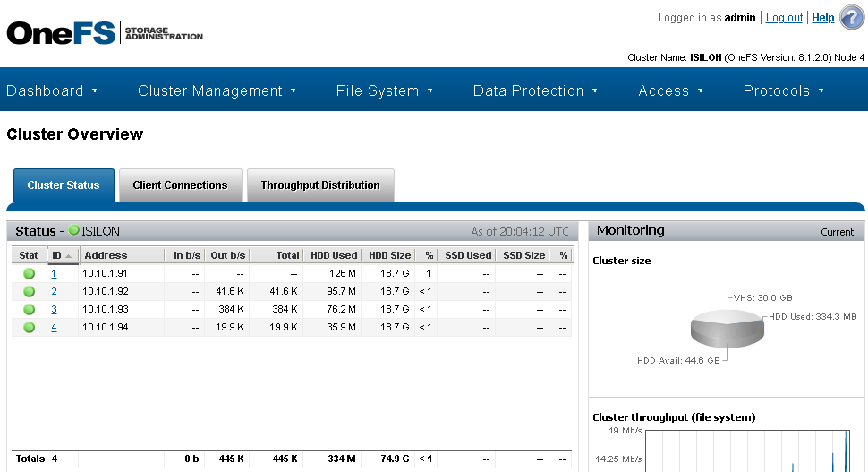Click totals HDD Used 334 M

(x=342, y=459)
